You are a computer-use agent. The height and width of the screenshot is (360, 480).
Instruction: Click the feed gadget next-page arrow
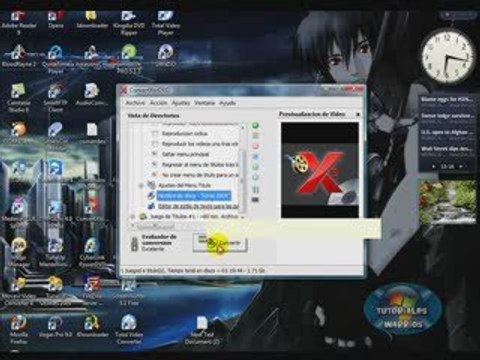pyautogui.click(x=461, y=166)
